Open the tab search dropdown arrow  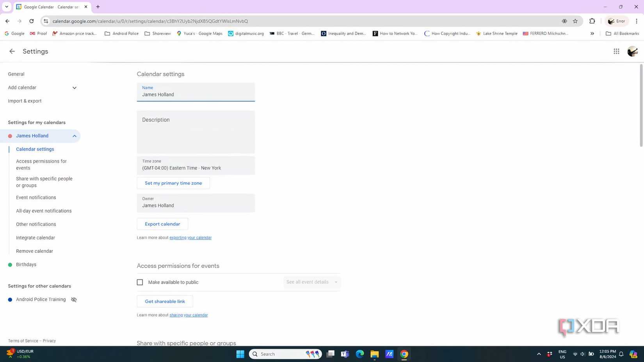[x=7, y=7]
